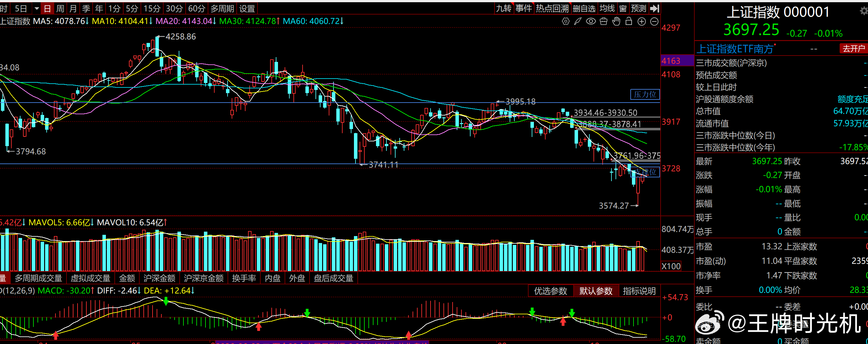The image size is (868, 344).
Task: Open the toolbox briefcase icon
Action: [x=604, y=21]
